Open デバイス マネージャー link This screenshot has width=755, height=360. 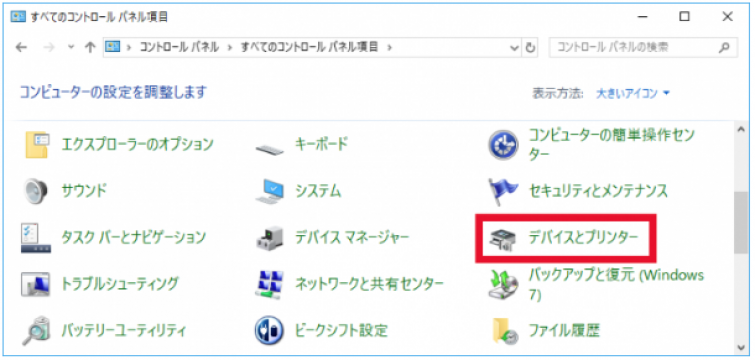(x=352, y=237)
